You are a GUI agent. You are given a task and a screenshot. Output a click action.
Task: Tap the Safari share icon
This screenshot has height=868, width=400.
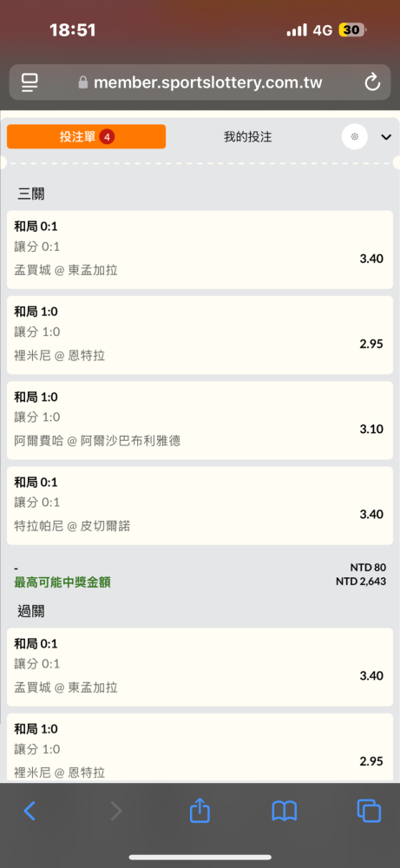(200, 811)
